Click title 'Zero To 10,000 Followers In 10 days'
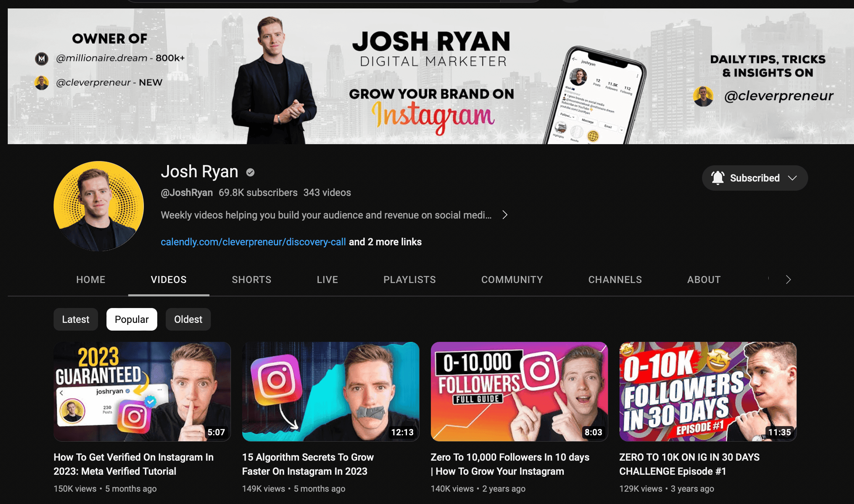Viewport: 854px width, 504px height. point(510,464)
